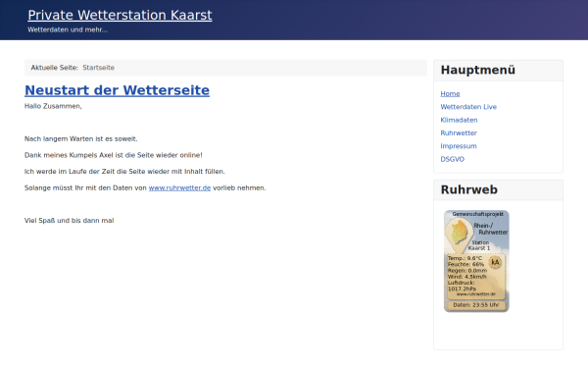View the Impressum page
Screen dimensions: 588x368
point(459,146)
